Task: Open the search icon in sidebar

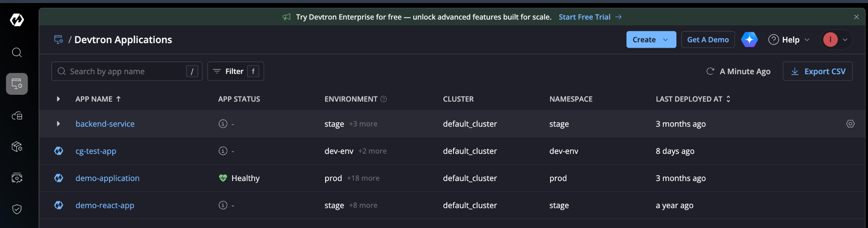Action: click(x=17, y=52)
